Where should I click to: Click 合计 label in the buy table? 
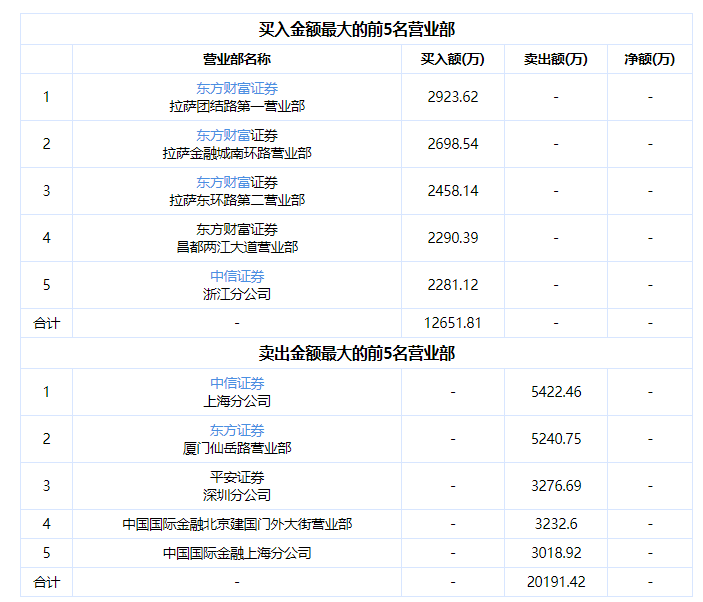pos(47,323)
